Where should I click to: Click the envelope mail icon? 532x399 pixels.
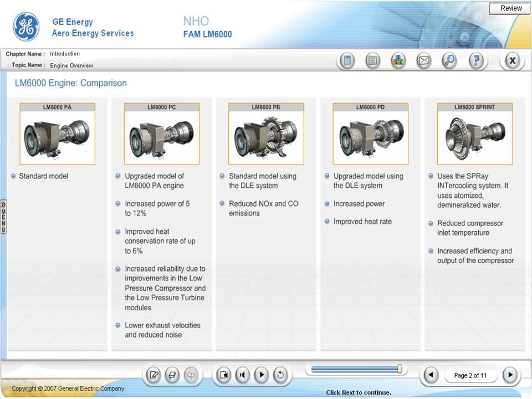pyautogui.click(x=423, y=61)
